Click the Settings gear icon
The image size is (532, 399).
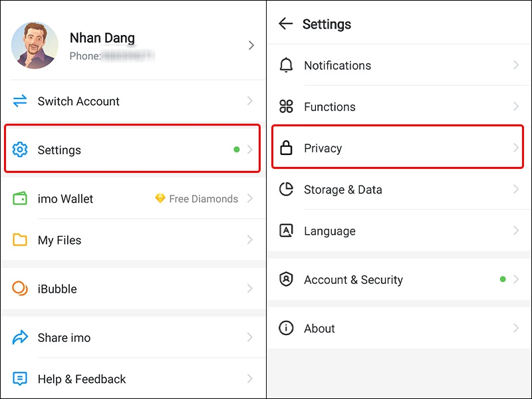point(20,150)
